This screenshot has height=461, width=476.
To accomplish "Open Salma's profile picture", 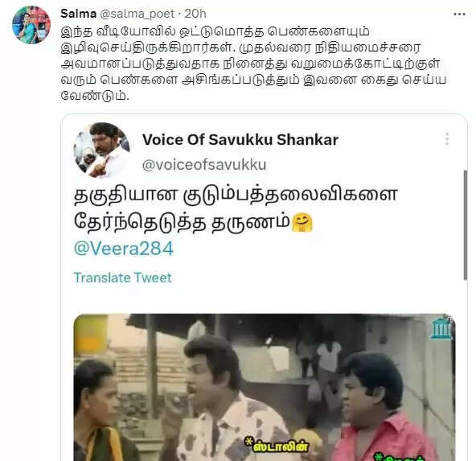I will click(31, 25).
